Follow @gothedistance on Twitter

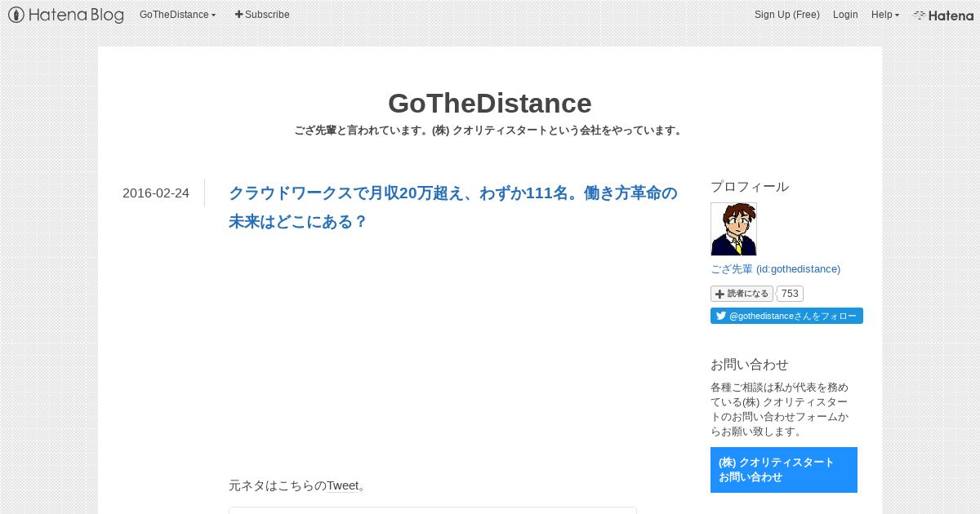[x=786, y=316]
